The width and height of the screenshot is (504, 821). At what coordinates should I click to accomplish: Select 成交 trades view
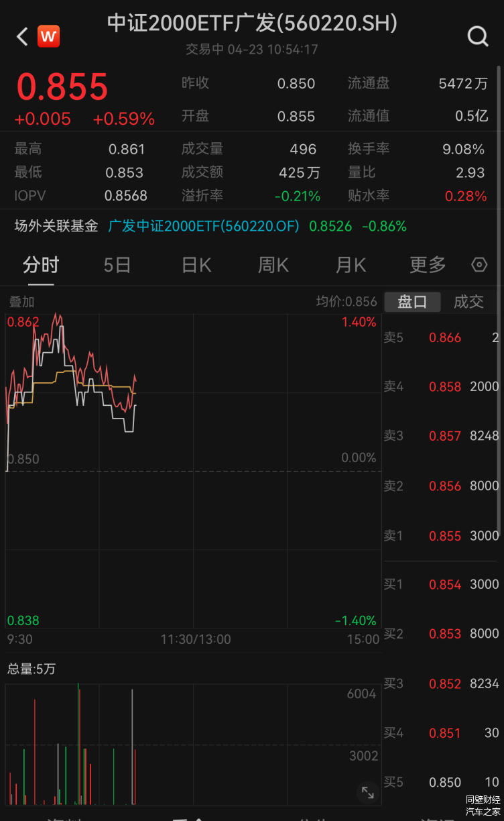click(x=468, y=302)
